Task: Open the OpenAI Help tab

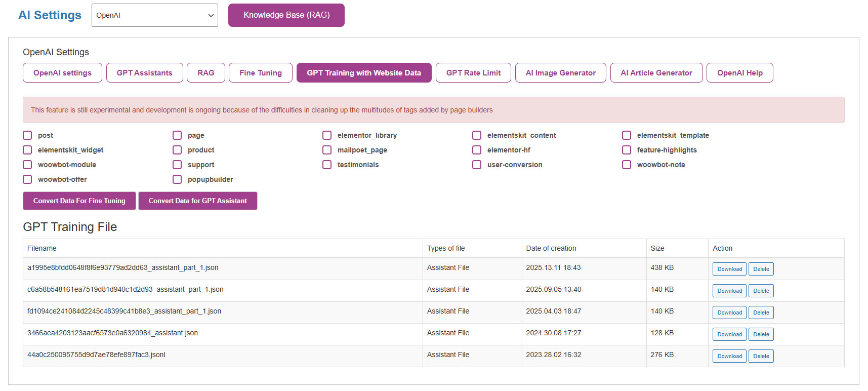Action: (x=739, y=73)
